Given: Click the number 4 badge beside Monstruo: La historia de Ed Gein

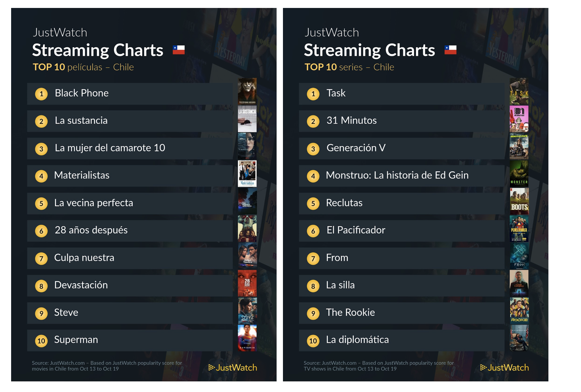Looking at the screenshot, I should click(313, 176).
